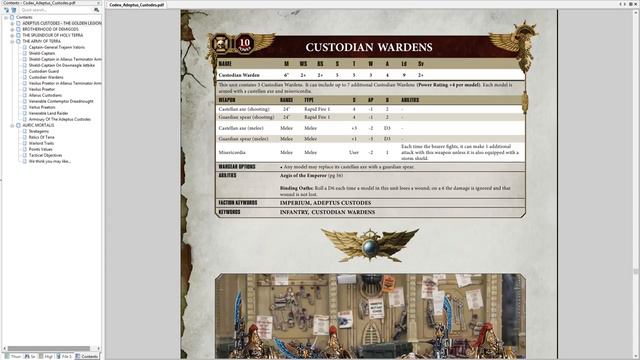640x360 pixels.
Task: Click the document vertical scrollbar up arrow
Action: tap(637, 12)
